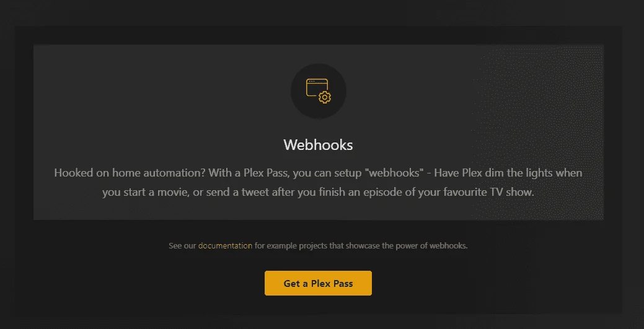This screenshot has height=329, width=644.
Task: Click the Get a Plex Pass button
Action: (x=318, y=283)
